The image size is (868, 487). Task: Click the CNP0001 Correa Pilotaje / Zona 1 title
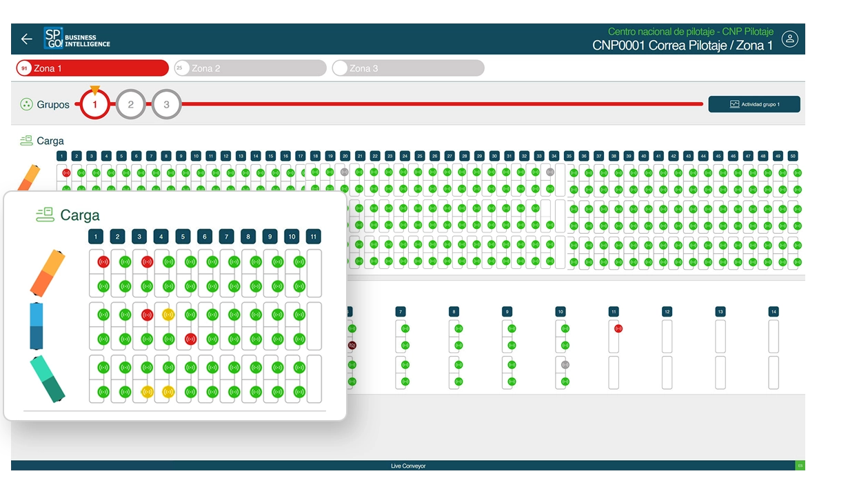click(x=683, y=46)
